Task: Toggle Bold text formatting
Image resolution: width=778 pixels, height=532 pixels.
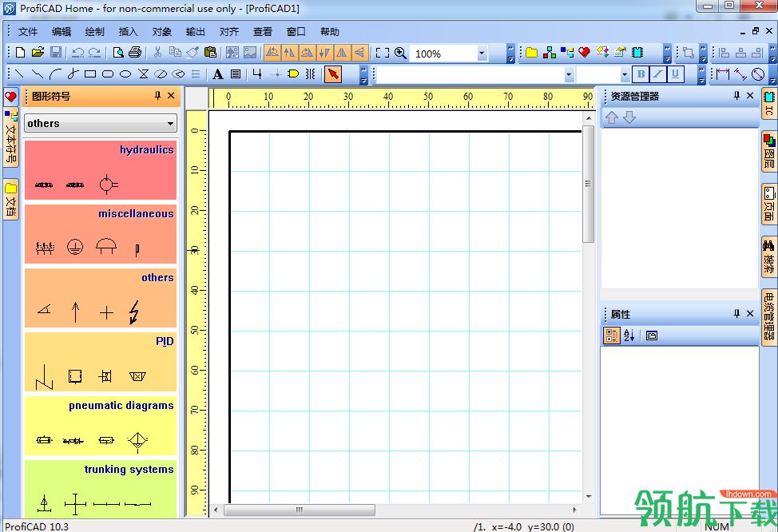Action: click(641, 74)
